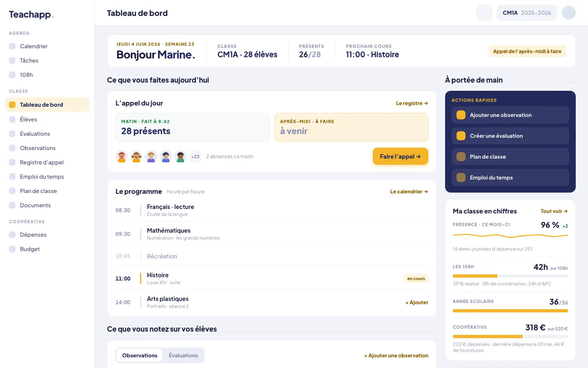The width and height of the screenshot is (588, 368).
Task: Click the quick-action Emploi du temps icon
Action: click(x=461, y=177)
